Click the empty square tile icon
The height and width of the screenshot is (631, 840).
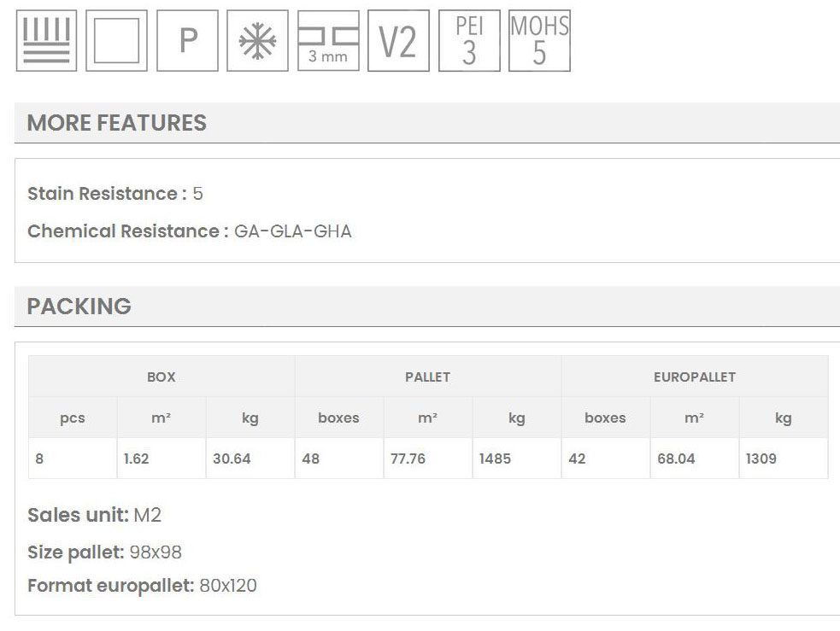click(x=116, y=40)
